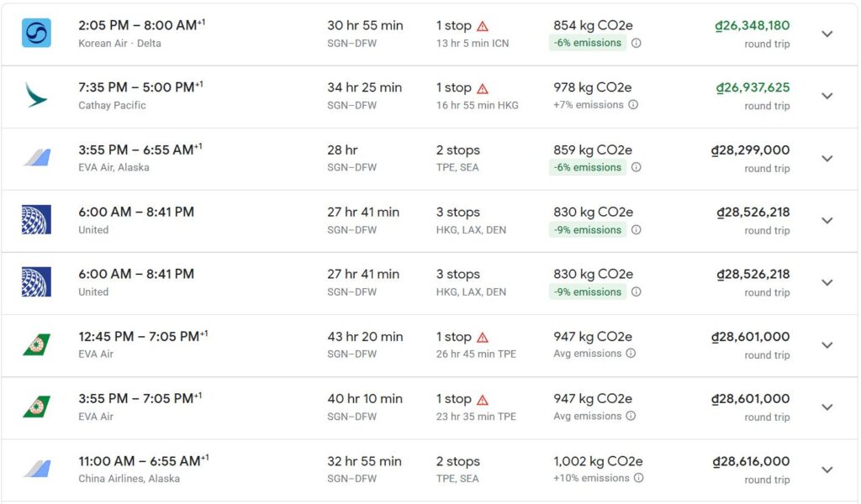The image size is (861, 504).
Task: Click the Cathay Pacific airline logo
Action: [x=36, y=95]
